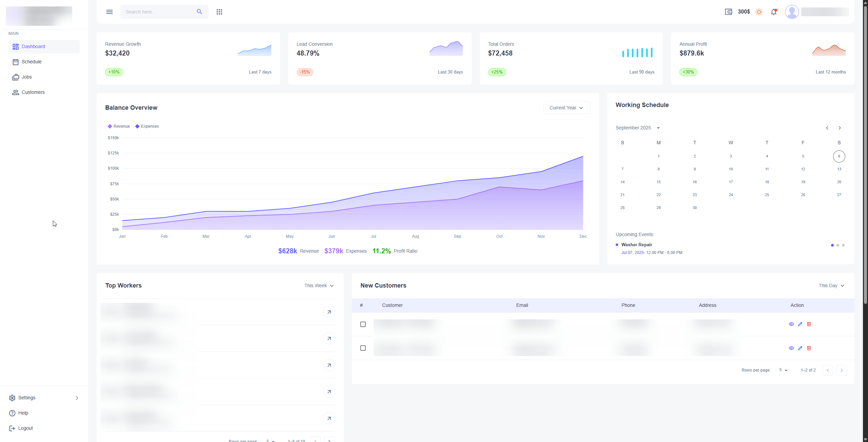
Task: Switch theme with the sun icon
Action: coord(759,12)
